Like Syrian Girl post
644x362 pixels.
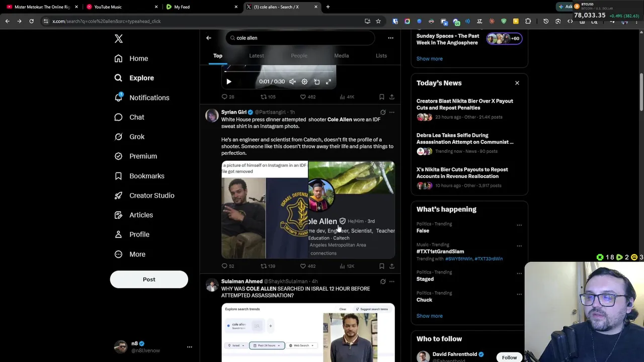click(x=307, y=266)
